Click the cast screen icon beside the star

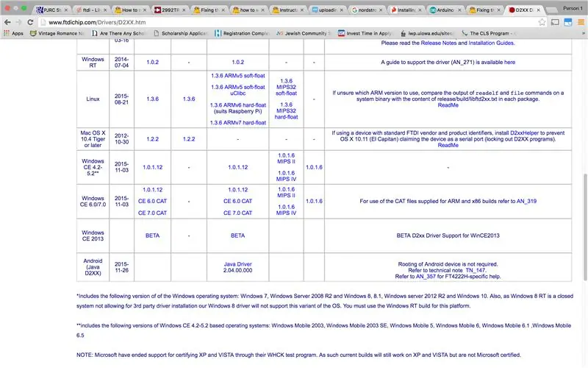click(x=555, y=22)
